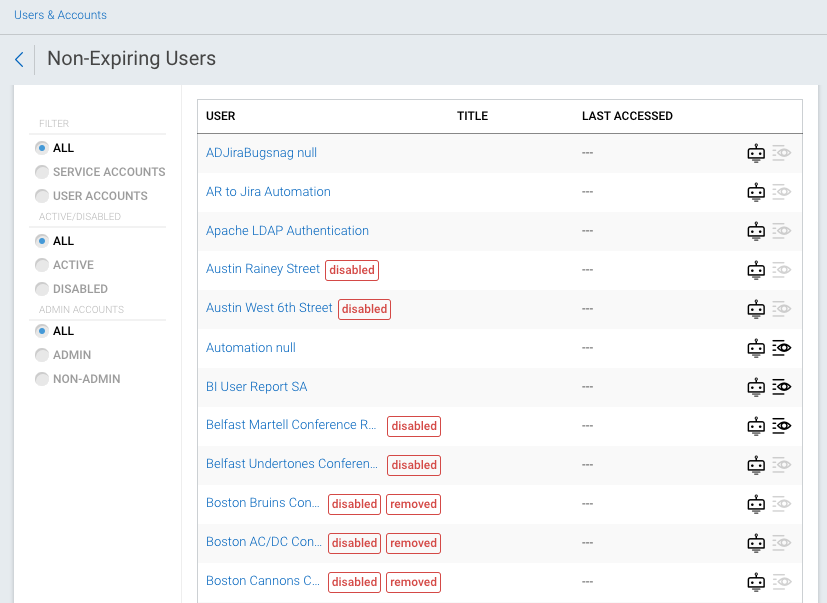
Task: Open the Users & Accounts breadcrumb
Action: tap(60, 15)
